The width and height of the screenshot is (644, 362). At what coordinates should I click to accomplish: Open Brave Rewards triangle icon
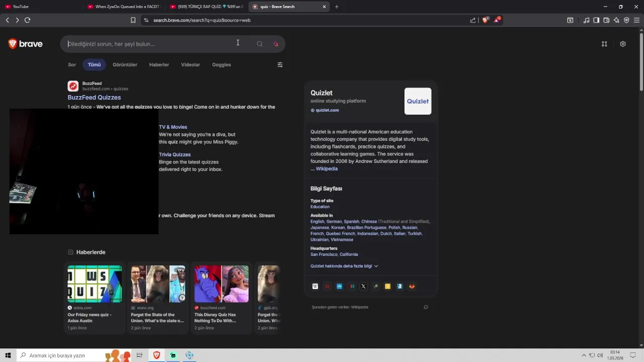click(497, 20)
